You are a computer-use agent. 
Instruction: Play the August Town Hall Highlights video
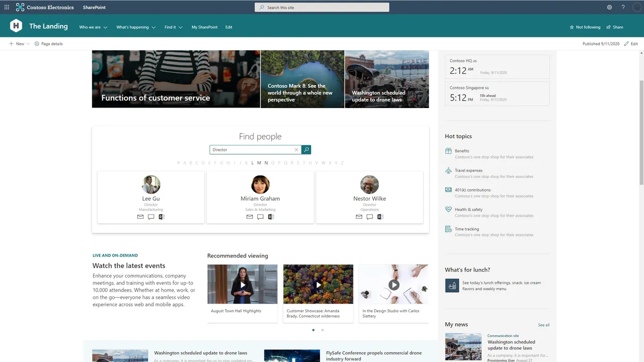[x=242, y=284]
